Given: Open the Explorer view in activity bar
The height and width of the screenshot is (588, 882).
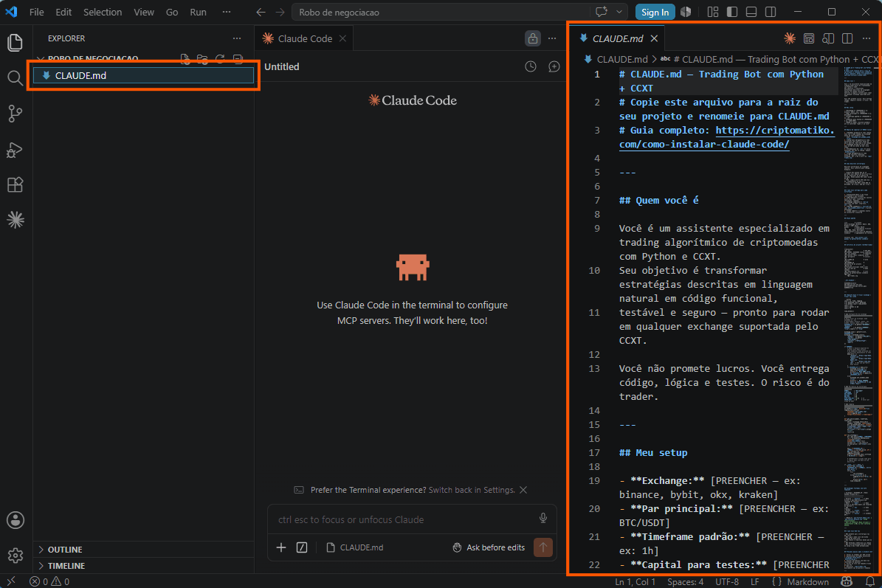Looking at the screenshot, I should [15, 43].
